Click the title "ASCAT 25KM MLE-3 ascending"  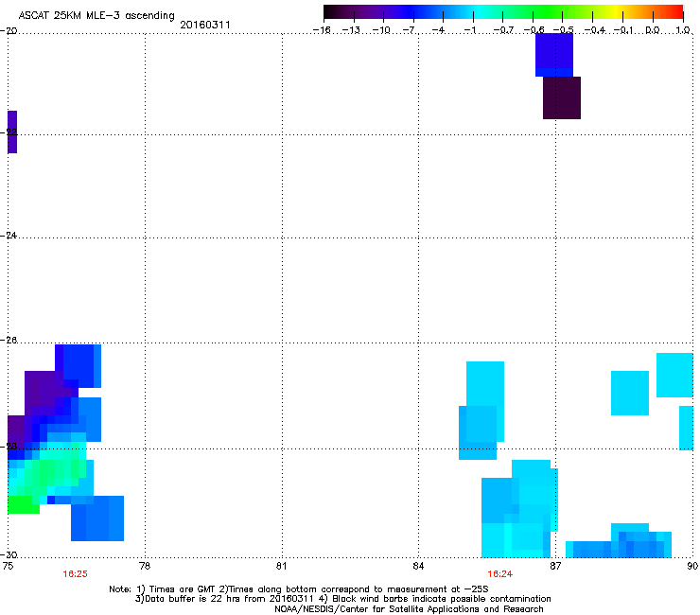coord(96,15)
